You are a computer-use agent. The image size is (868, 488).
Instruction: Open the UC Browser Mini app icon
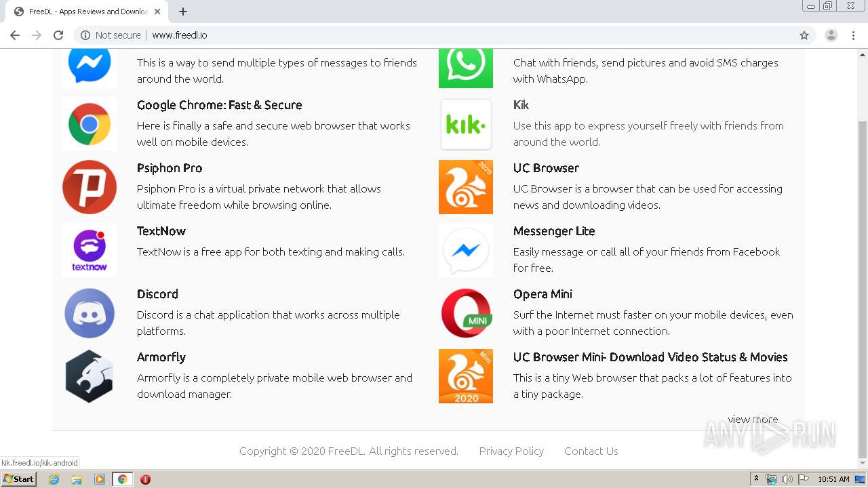466,376
